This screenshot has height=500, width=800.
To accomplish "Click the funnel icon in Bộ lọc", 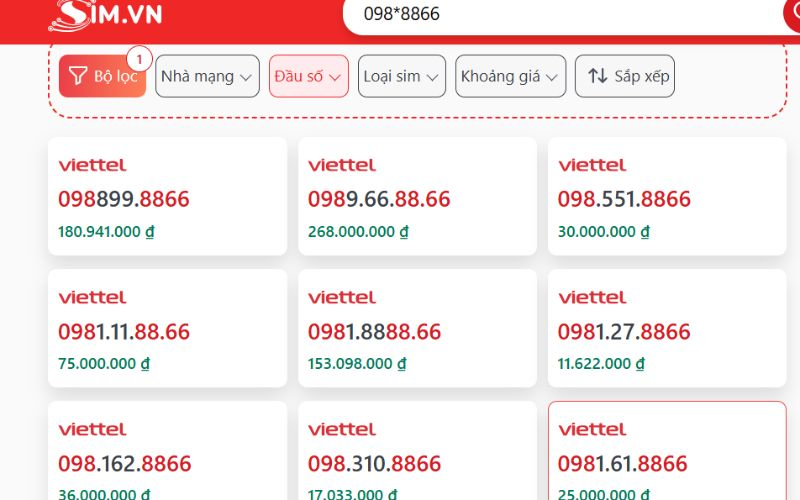I will pyautogui.click(x=78, y=76).
